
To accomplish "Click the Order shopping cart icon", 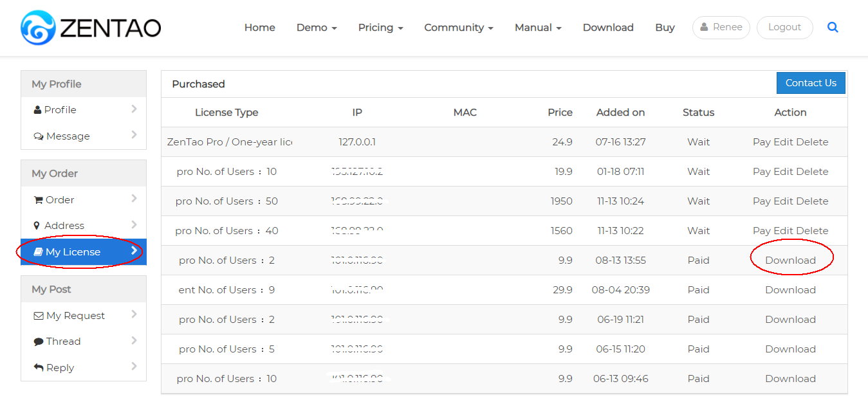I will tap(38, 200).
